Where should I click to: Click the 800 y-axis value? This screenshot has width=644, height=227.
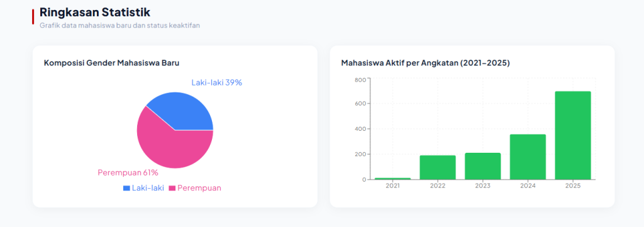(360, 80)
